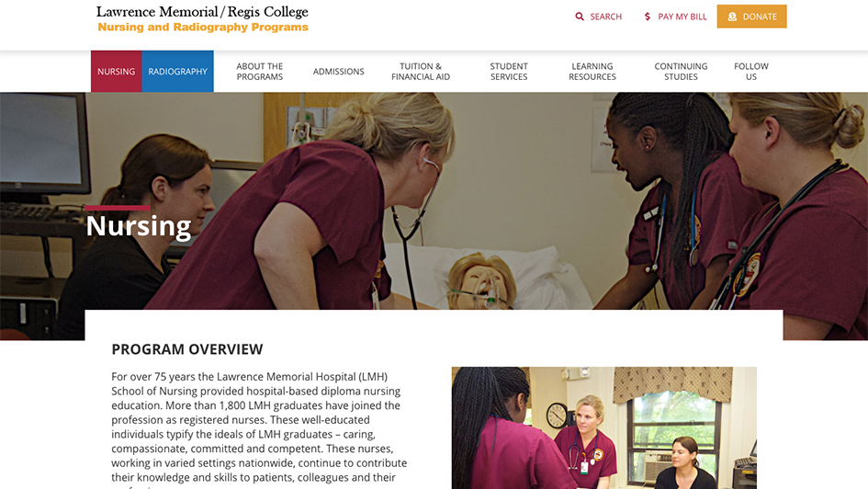Select the Nursing tab
This screenshot has height=489, width=868.
click(x=117, y=72)
